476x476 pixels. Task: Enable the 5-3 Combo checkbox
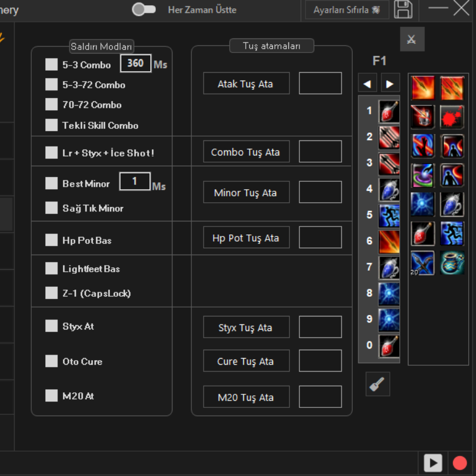click(51, 64)
